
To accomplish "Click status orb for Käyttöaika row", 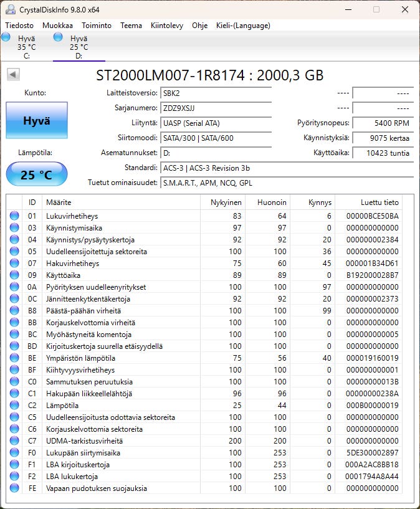I will (14, 275).
